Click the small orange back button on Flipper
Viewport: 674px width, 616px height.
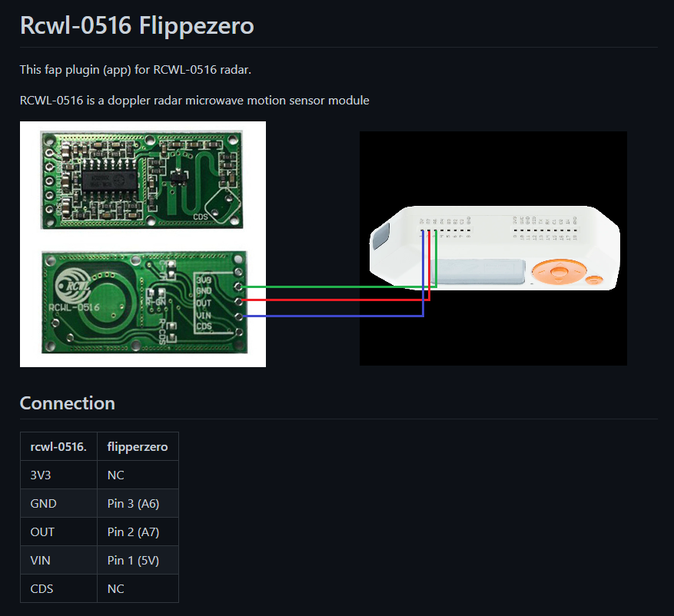click(x=595, y=280)
